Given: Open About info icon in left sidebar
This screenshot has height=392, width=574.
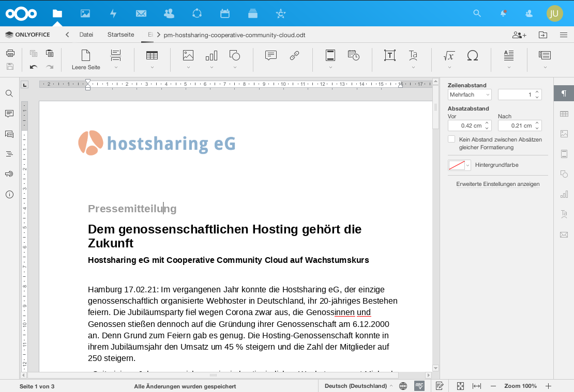Looking at the screenshot, I should [x=9, y=195].
